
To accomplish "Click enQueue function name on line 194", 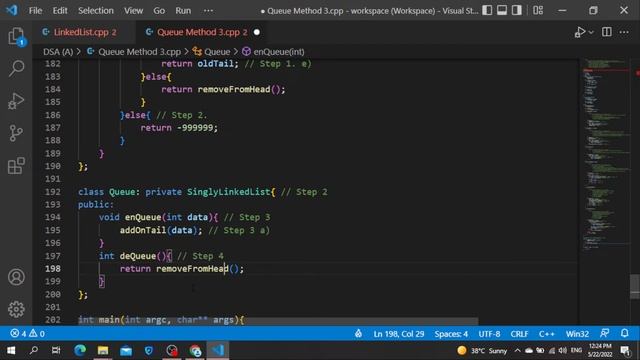I will (x=143, y=217).
